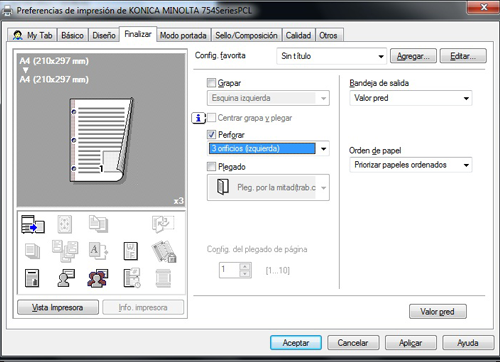Click the 'Config. favorita' label
Viewport: 500px width, 362px height.
pos(220,55)
